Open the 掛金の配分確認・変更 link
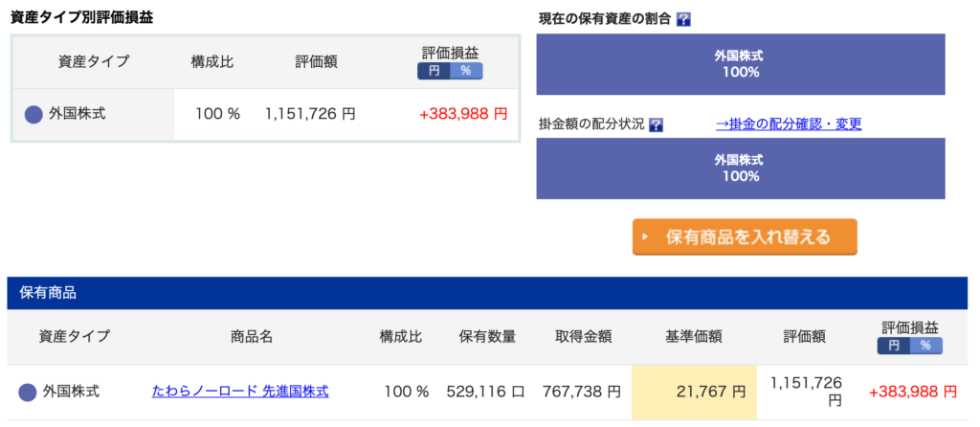980x427 pixels. [789, 124]
